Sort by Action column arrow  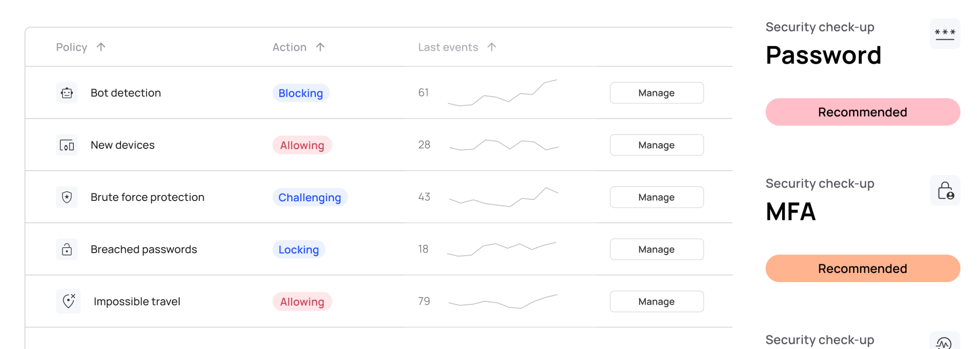[320, 47]
